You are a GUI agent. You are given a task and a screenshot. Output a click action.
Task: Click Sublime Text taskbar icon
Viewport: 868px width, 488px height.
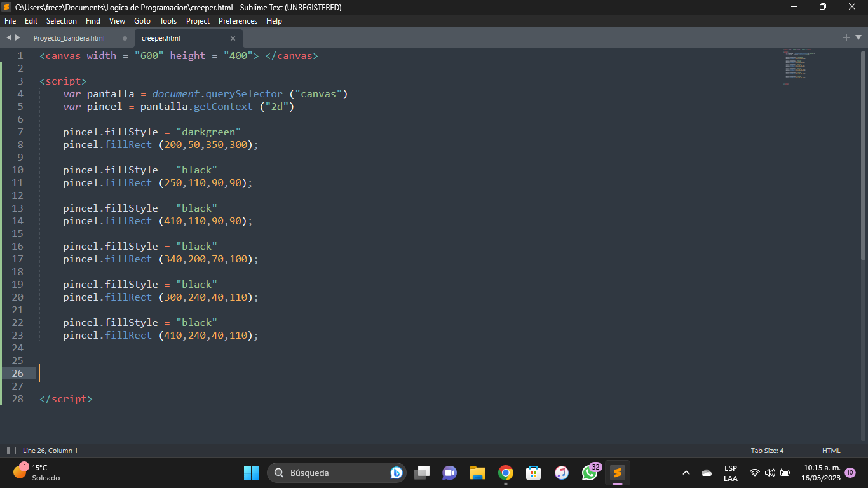click(618, 473)
